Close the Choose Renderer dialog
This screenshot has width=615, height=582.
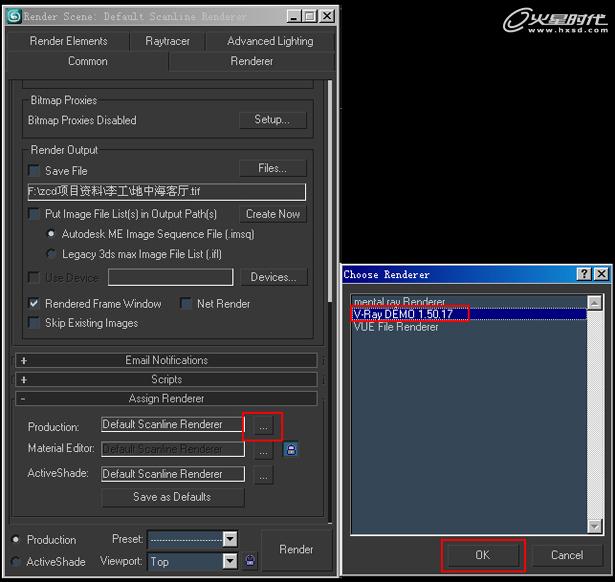(601, 274)
